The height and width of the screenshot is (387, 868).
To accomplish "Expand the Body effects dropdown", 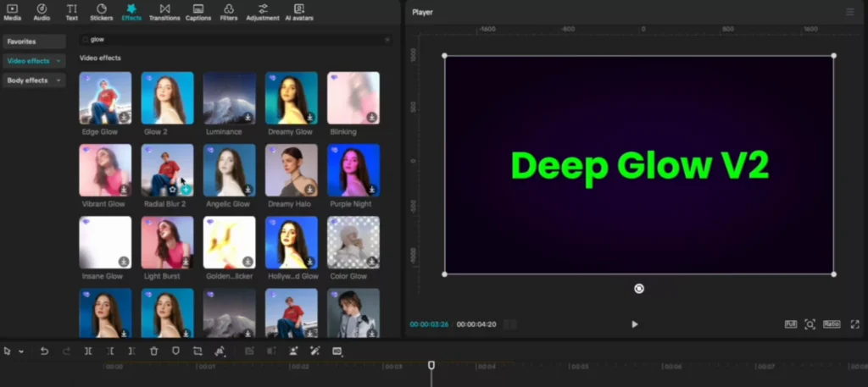I will pyautogui.click(x=58, y=80).
